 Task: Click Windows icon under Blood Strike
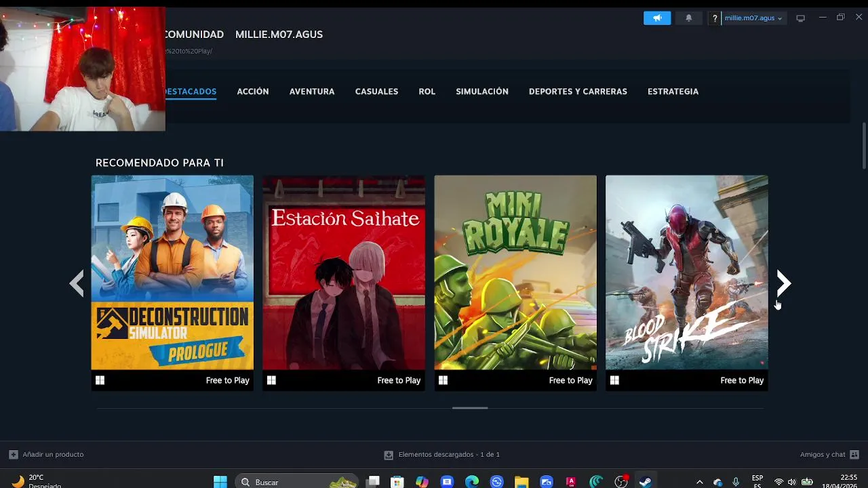pyautogui.click(x=614, y=380)
